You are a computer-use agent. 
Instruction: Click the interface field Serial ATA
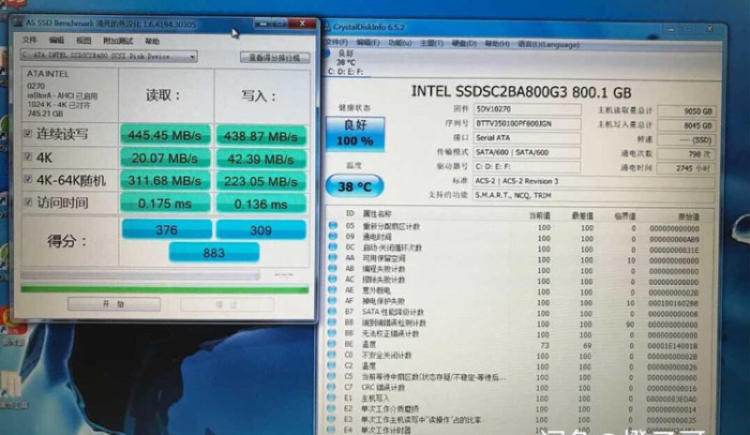(x=527, y=138)
